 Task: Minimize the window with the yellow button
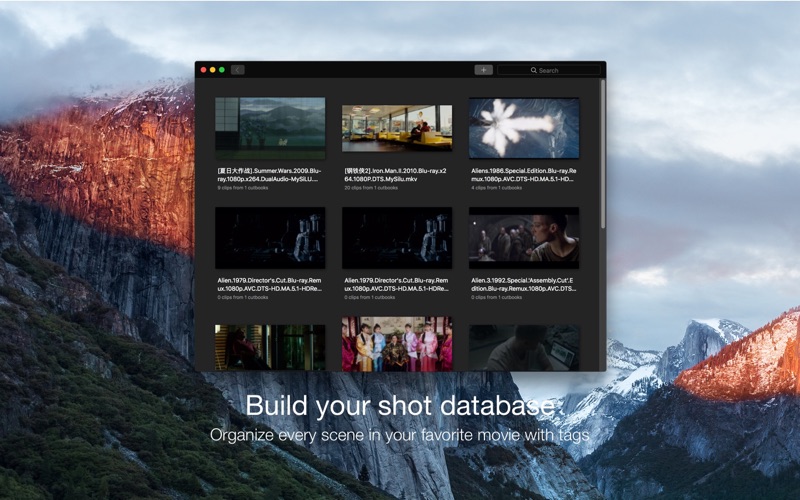point(213,70)
